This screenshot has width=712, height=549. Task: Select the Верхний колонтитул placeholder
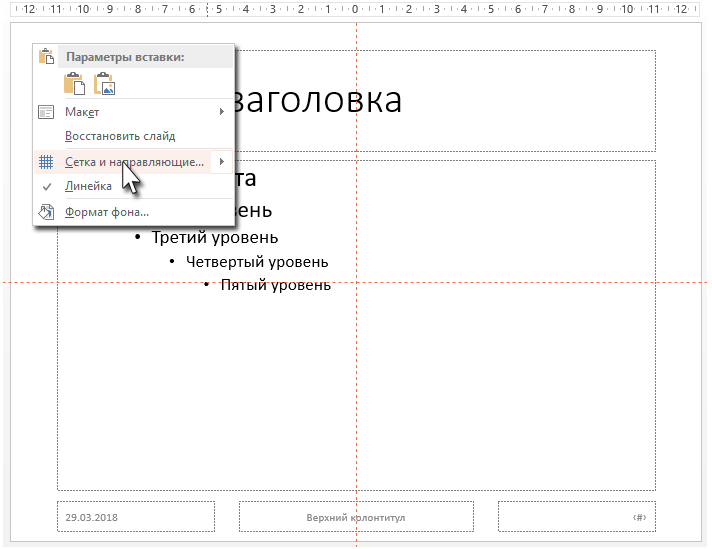coord(356,516)
